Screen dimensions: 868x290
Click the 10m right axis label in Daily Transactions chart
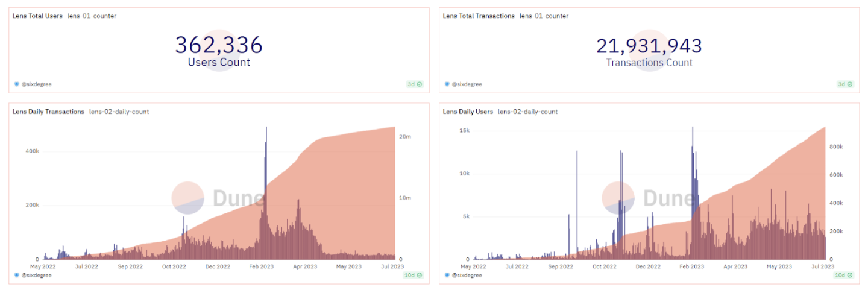(x=406, y=198)
